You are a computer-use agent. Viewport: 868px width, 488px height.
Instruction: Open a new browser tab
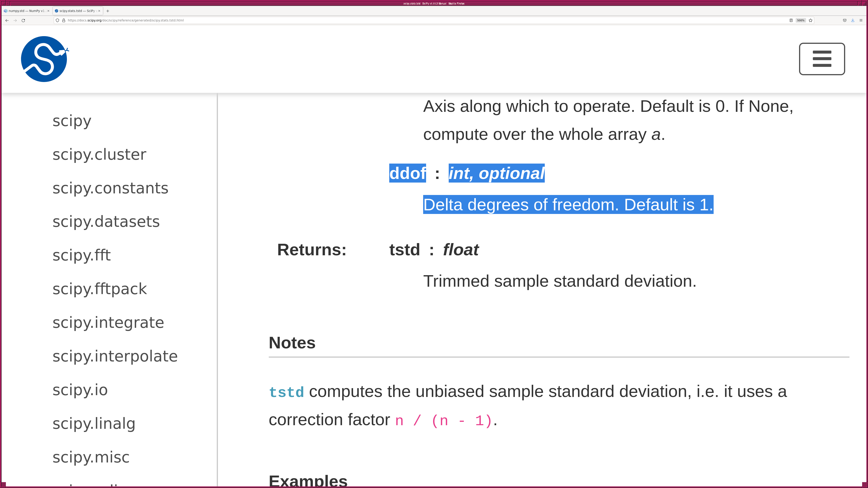[x=108, y=11]
